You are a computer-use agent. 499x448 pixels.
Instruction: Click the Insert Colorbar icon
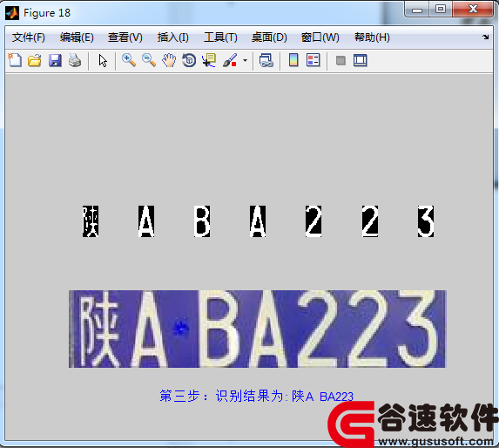point(293,60)
